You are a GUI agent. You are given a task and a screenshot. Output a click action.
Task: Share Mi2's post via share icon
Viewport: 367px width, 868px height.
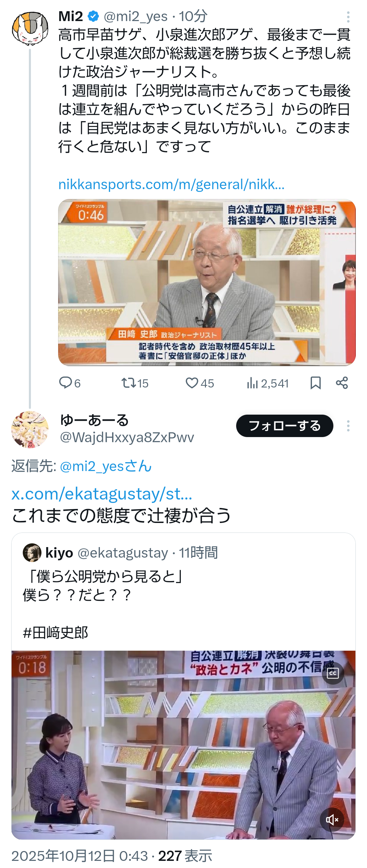[x=342, y=383]
